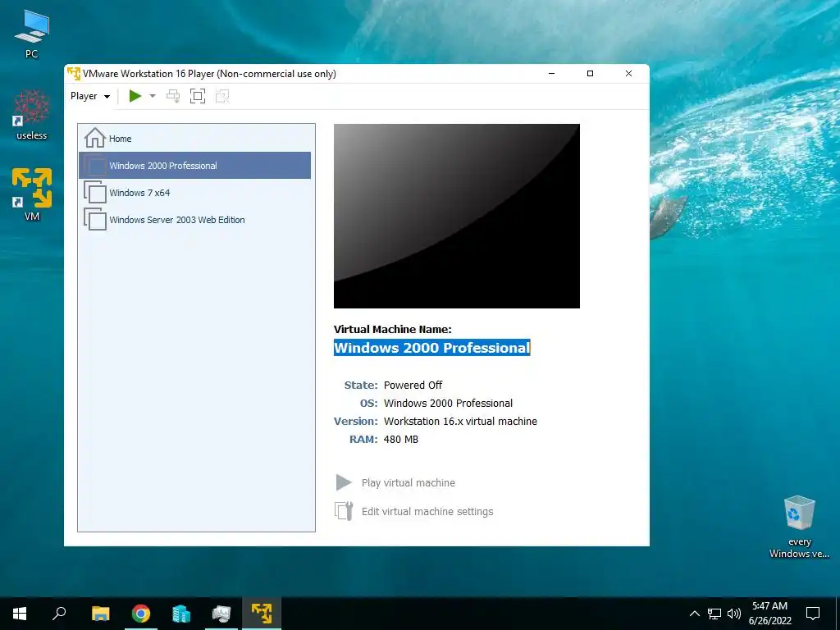Open the Windows Start menu
Viewport: 840px width, 630px height.
(x=20, y=614)
